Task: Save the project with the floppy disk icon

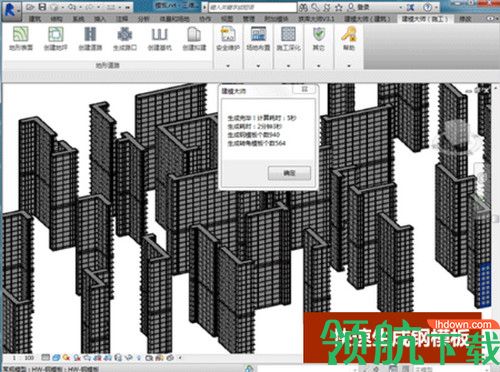Action: pyautogui.click(x=42, y=7)
